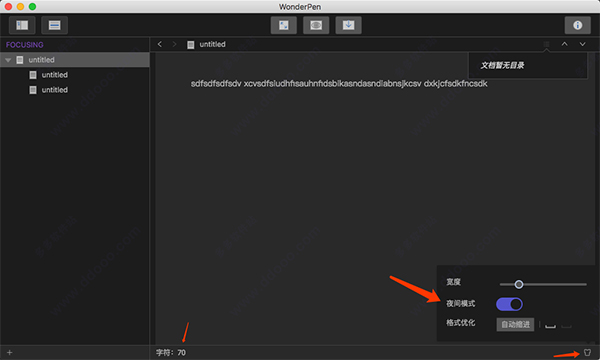Jump to next with the down chevron
The width and height of the screenshot is (600, 360).
[582, 44]
